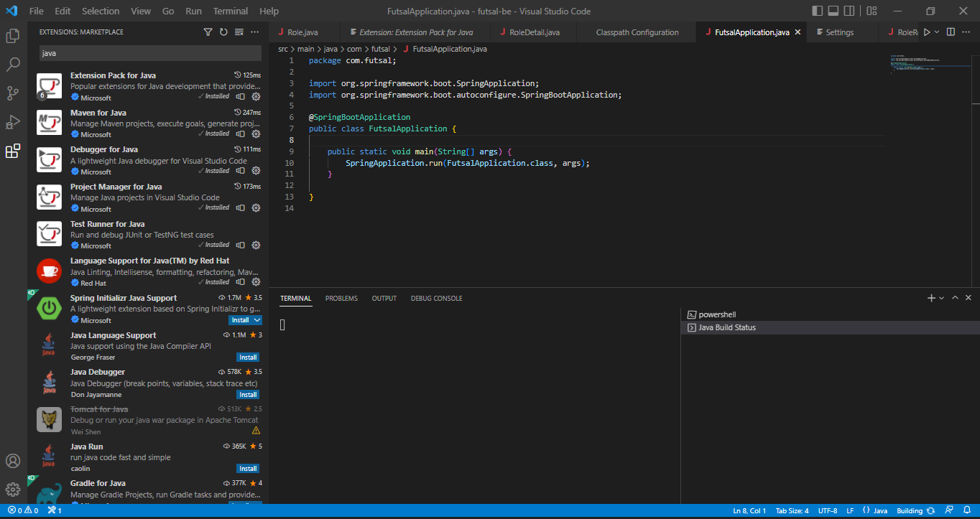Close the terminal panel
This screenshot has width=980, height=519.
click(x=969, y=298)
